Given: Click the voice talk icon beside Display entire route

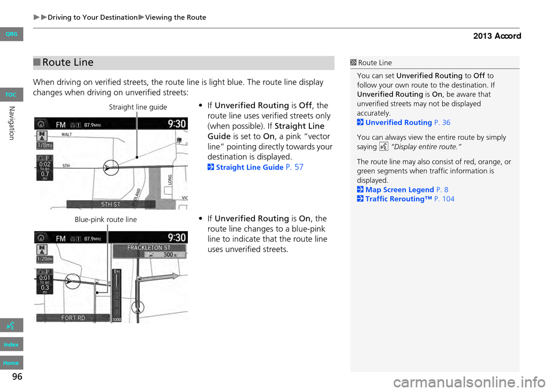Looking at the screenshot, I should pyautogui.click(x=384, y=147).
